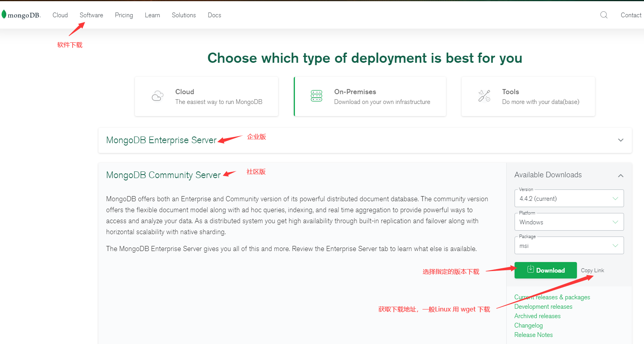Open the Pricing menu item

point(124,15)
